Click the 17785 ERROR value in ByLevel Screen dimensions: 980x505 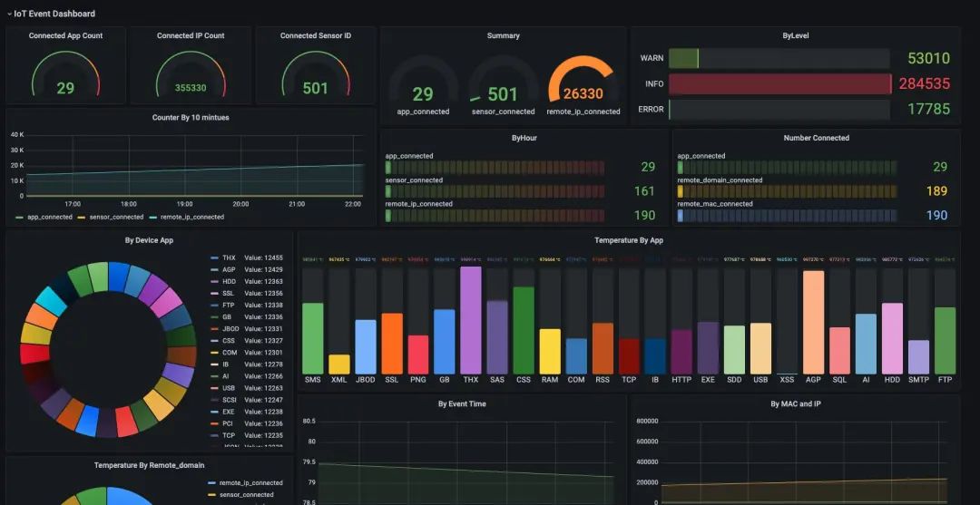(x=929, y=109)
